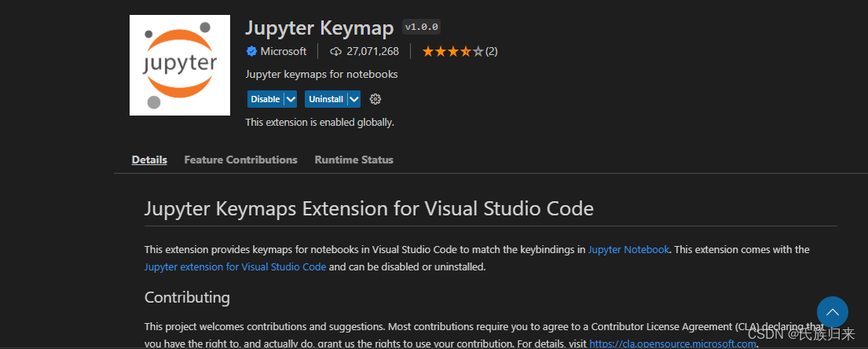The width and height of the screenshot is (868, 349).
Task: Click the scroll-to-top arrow button
Action: (x=833, y=312)
